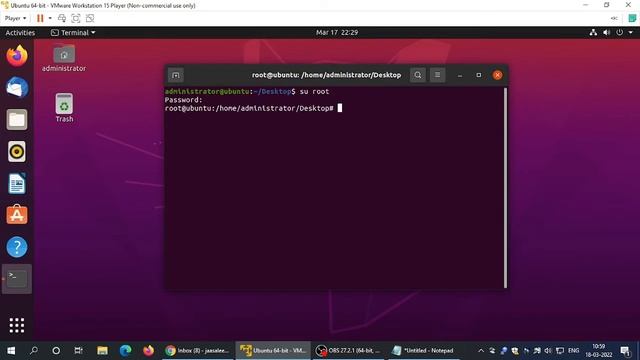Screen dimensions: 640x360
Task: Open the Help icon in the dock
Action: tap(17, 247)
